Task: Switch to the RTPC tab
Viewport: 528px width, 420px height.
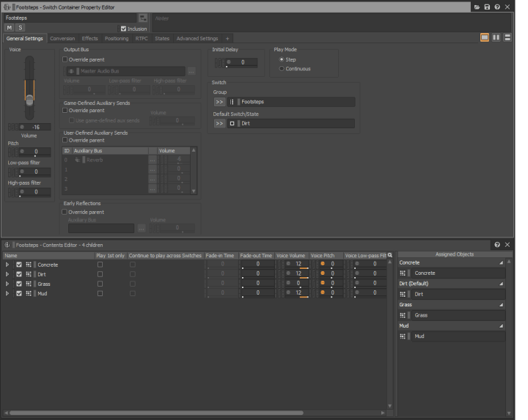Action: coord(141,38)
